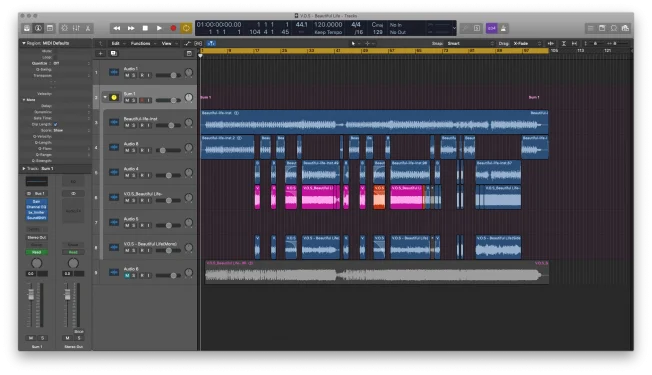Turn the Audio 5 track pan knob
652x375 pixels.
tap(188, 222)
